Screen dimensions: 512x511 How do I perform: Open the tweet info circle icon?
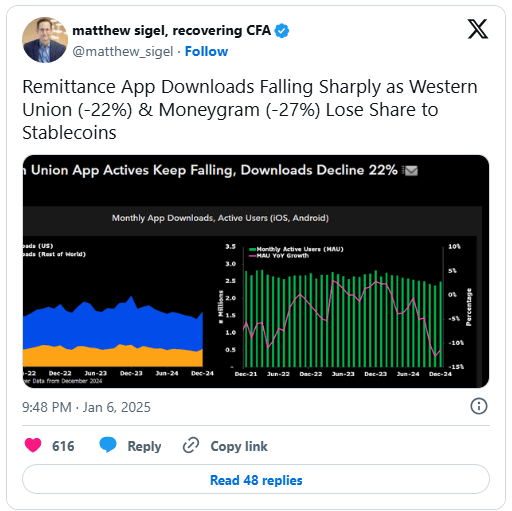pos(479,406)
